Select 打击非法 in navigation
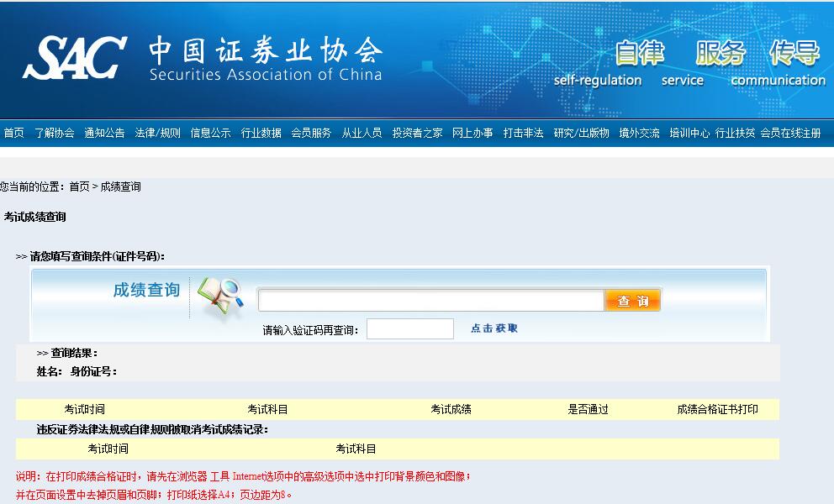 (524, 133)
